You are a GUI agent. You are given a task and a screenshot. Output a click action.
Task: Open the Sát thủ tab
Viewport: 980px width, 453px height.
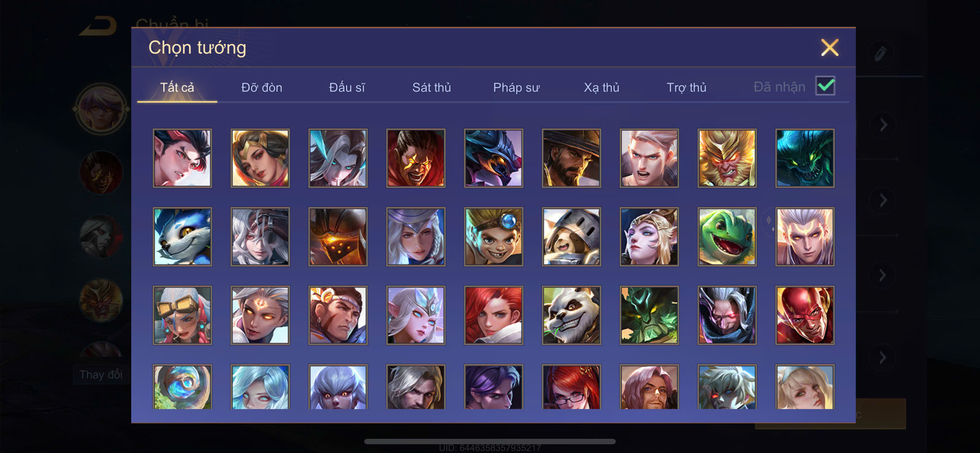(x=431, y=88)
